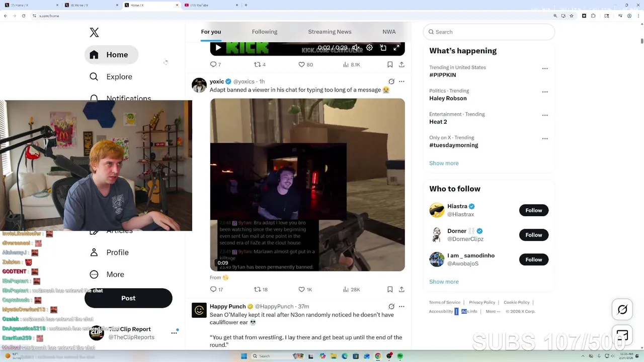Open Spotify from the taskbar
The height and width of the screenshot is (362, 644).
coord(400,356)
